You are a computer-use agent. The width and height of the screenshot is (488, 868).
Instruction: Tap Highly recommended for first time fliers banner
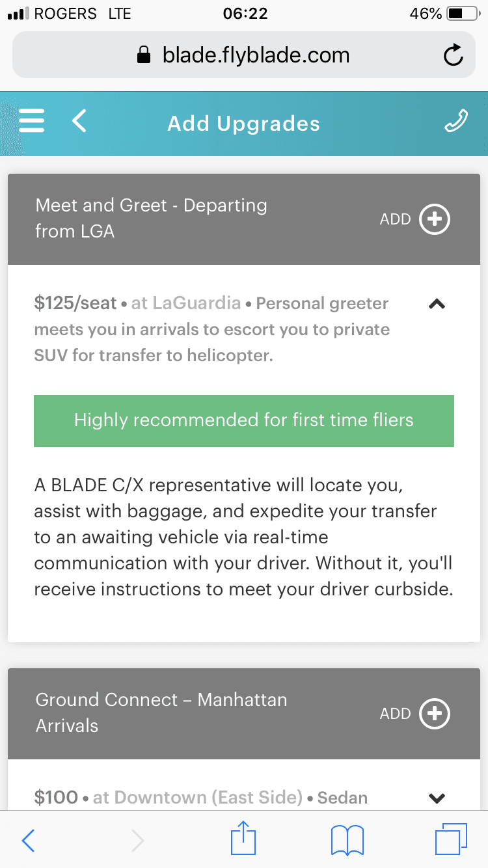coord(244,420)
